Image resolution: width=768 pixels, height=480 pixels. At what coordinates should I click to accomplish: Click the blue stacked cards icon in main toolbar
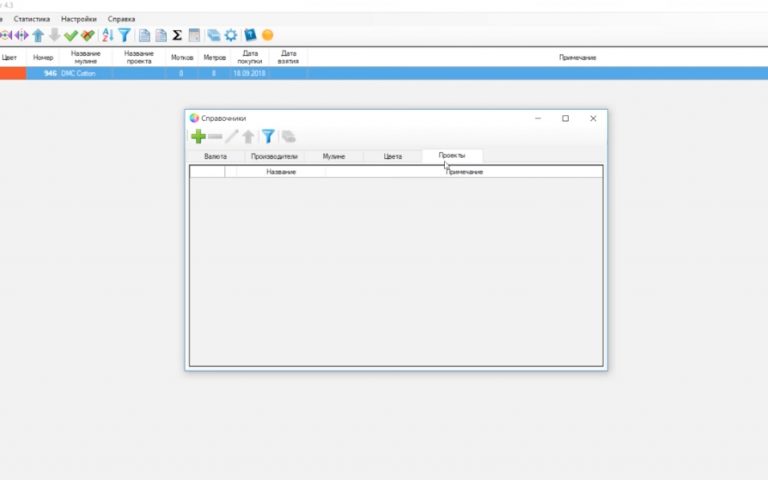pyautogui.click(x=214, y=35)
